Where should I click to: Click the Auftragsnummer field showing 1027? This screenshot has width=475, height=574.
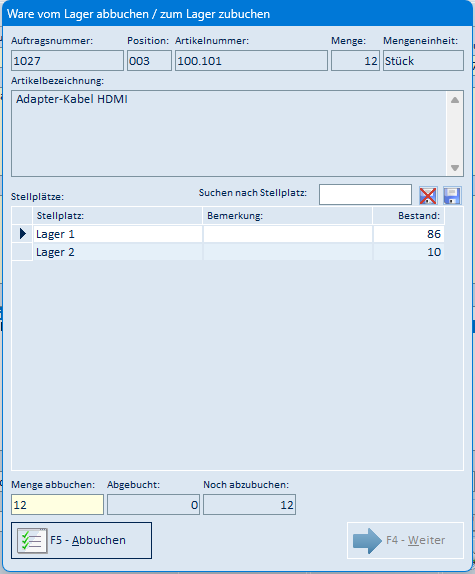[67, 61]
